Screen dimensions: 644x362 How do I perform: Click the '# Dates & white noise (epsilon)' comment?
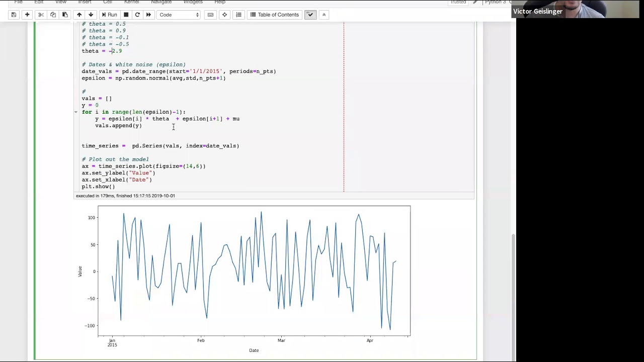[134, 64]
